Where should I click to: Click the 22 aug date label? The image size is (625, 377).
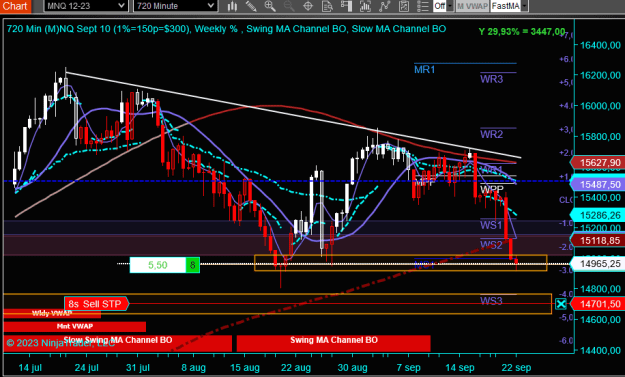tap(295, 367)
